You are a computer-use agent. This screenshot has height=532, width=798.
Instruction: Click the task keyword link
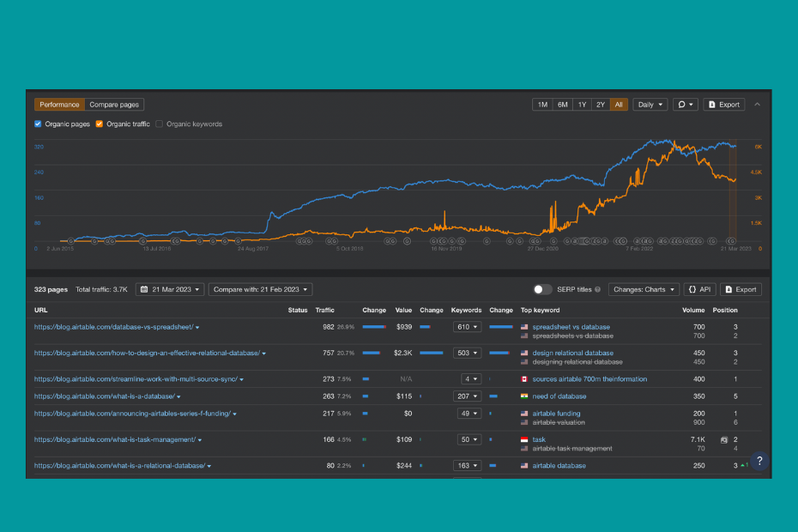(x=539, y=439)
